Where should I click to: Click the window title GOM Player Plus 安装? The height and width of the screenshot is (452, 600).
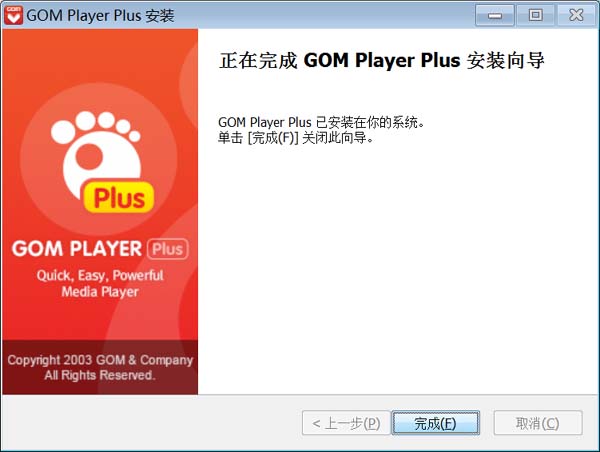click(100, 16)
